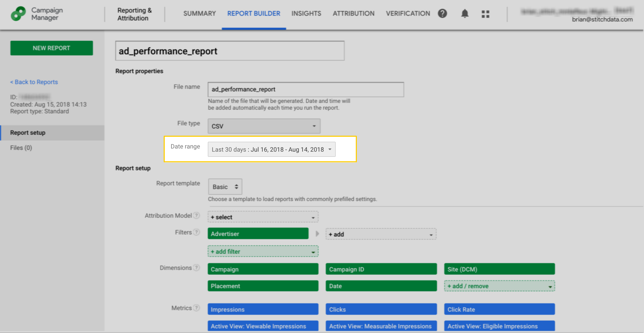Viewport: 644px width, 333px height.
Task: Follow the Back to Reports link
Action: [x=34, y=82]
